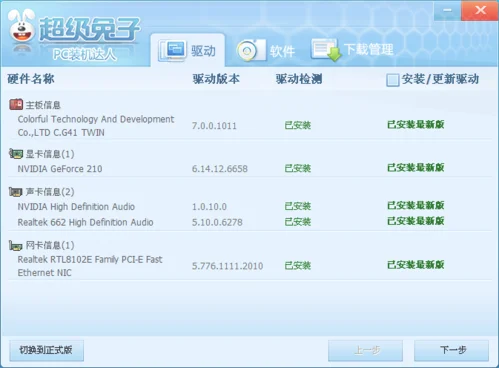Click driver version 6.14.12.6658

pyautogui.click(x=220, y=169)
